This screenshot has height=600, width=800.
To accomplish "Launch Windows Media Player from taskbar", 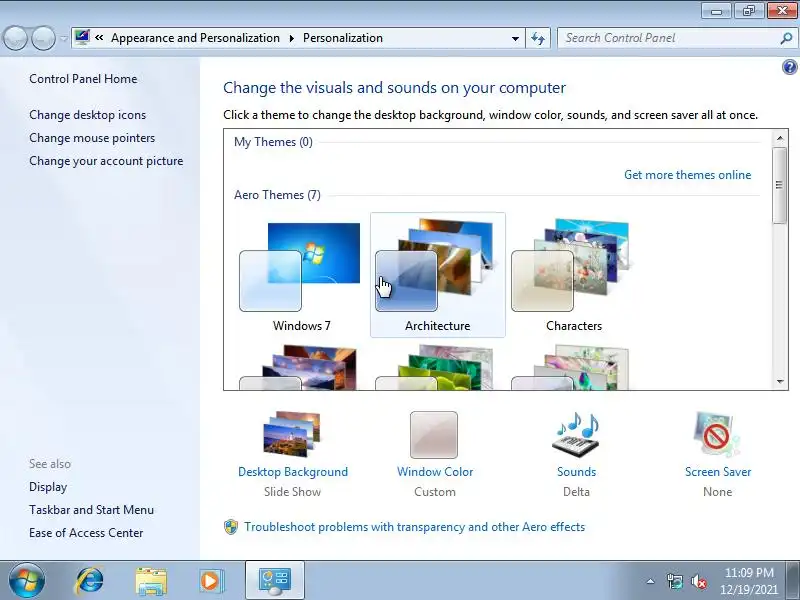I will pyautogui.click(x=211, y=581).
